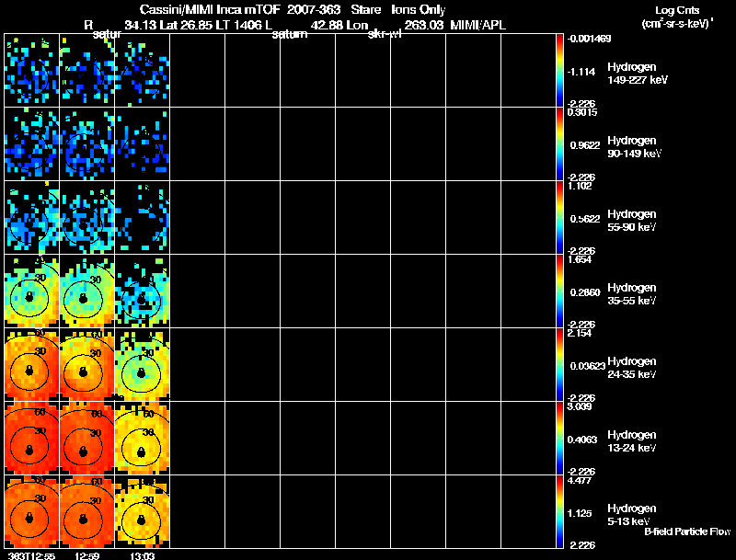Click the '12:59' time label
The height and width of the screenshot is (560, 736).
pyautogui.click(x=86, y=555)
